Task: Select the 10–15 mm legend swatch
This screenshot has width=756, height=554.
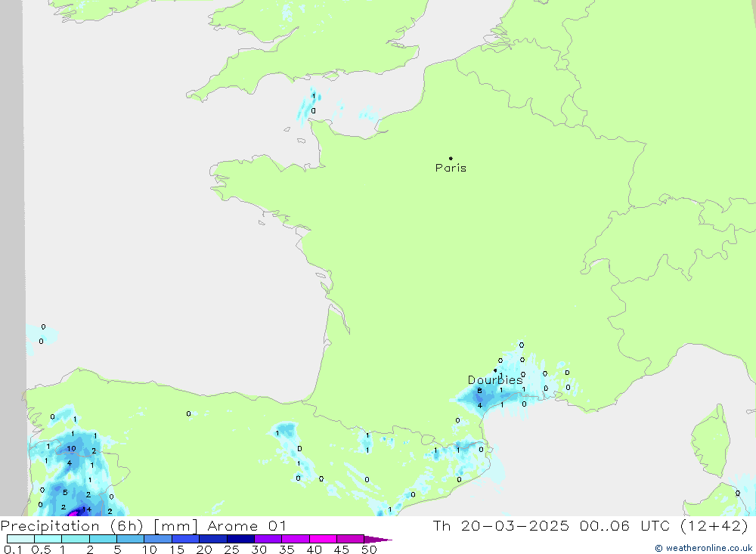Action: pos(158,539)
